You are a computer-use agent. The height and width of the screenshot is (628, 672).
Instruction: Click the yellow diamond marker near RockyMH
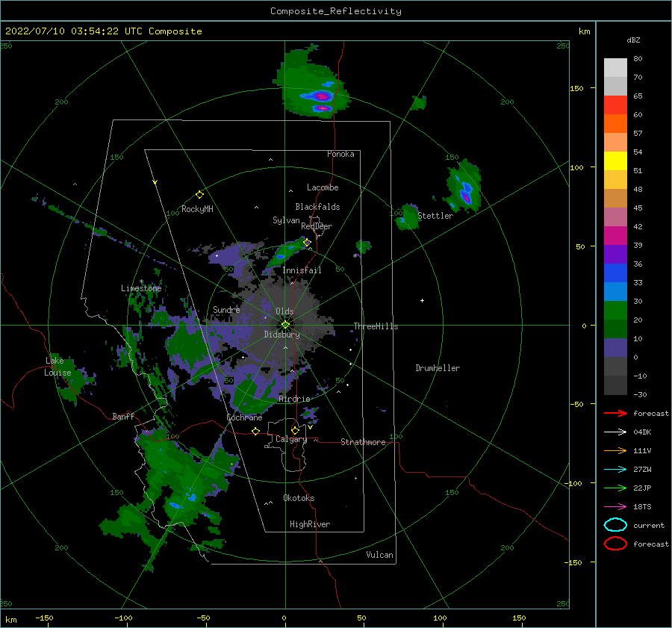tap(199, 195)
